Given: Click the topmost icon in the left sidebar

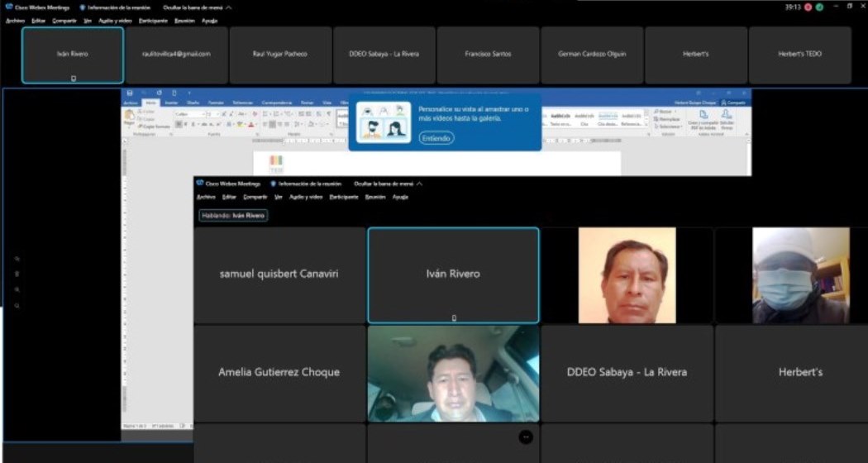Looking at the screenshot, I should click(17, 259).
